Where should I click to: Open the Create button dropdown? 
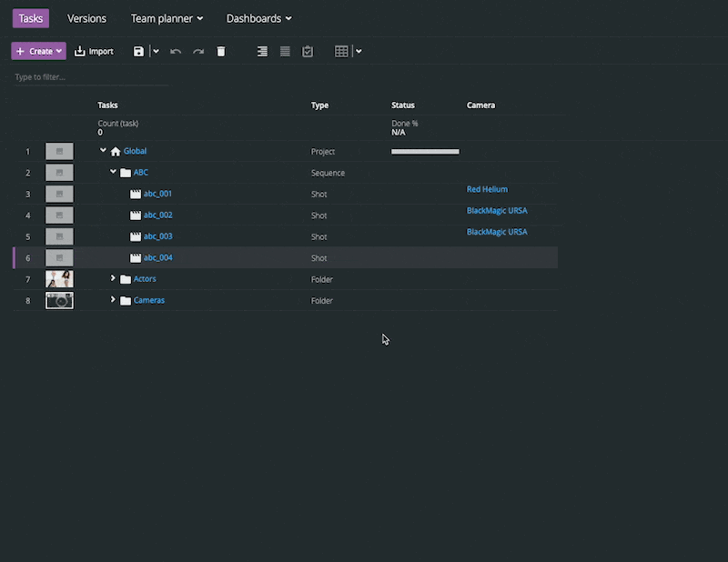[59, 51]
